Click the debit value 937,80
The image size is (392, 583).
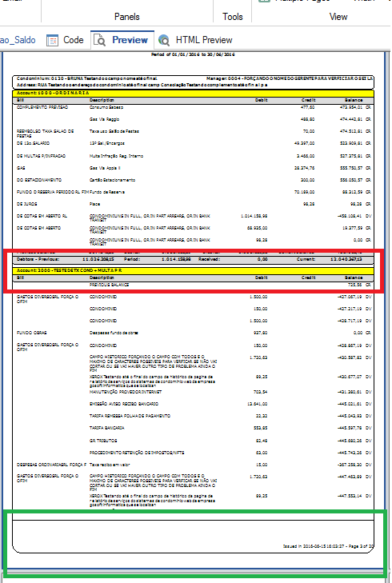tap(260, 333)
